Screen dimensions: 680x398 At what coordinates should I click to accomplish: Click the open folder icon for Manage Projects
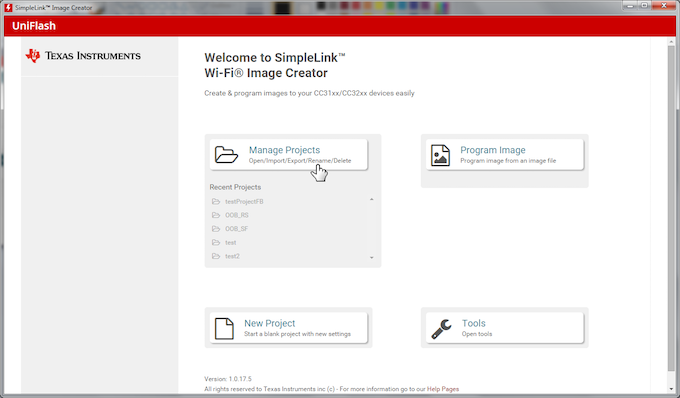coord(226,155)
